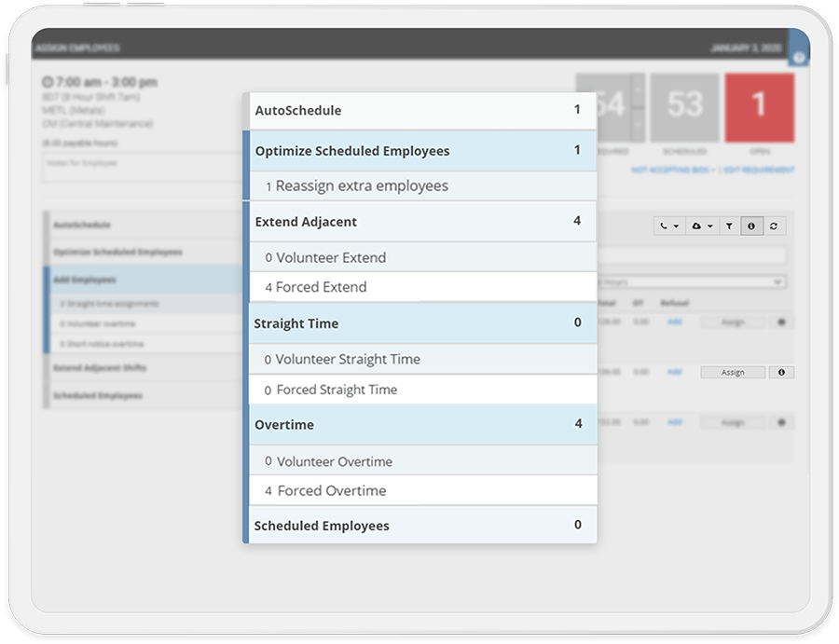
Task: Click the Edit Requirement link
Action: click(x=758, y=171)
